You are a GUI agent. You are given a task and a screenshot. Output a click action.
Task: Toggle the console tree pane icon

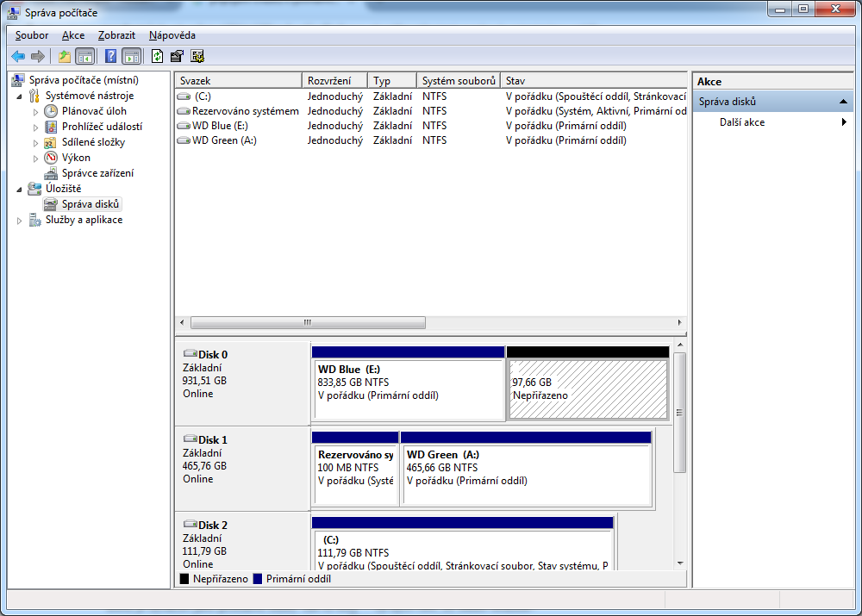(84, 56)
